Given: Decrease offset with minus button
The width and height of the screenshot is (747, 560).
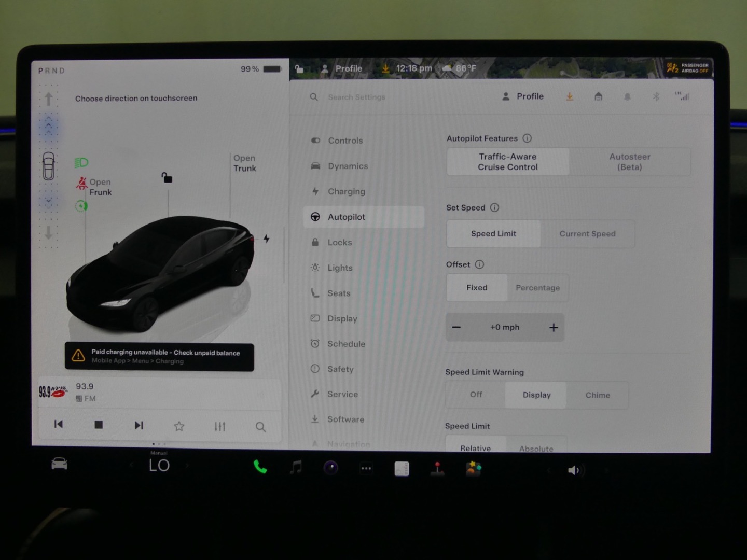Looking at the screenshot, I should tap(457, 327).
